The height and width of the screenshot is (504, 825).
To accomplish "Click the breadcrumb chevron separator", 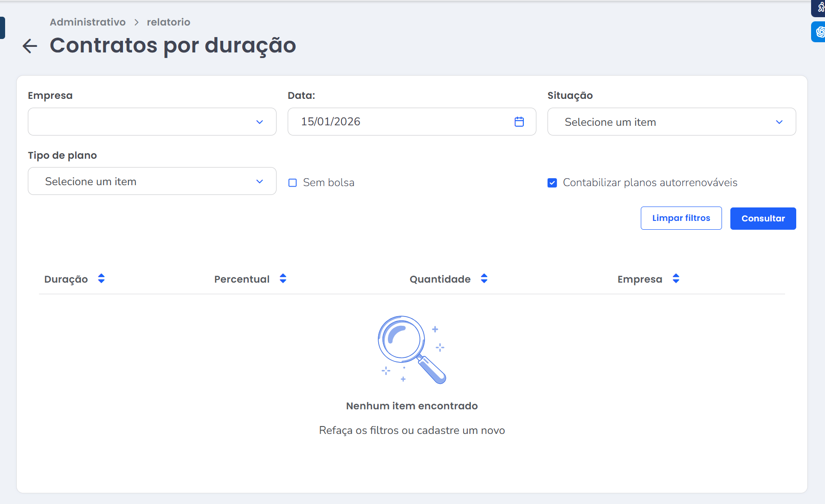I will (x=136, y=22).
